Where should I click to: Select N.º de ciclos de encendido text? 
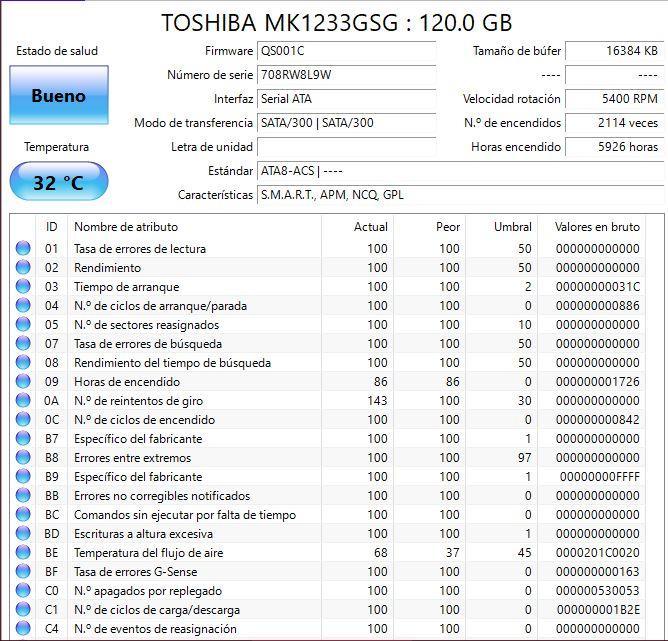[144, 420]
